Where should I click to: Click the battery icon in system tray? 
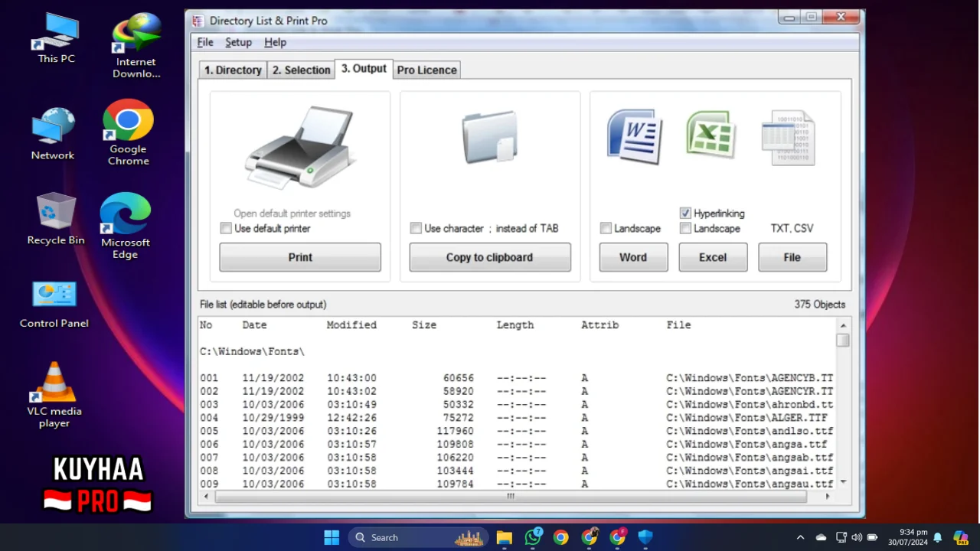[x=872, y=537]
